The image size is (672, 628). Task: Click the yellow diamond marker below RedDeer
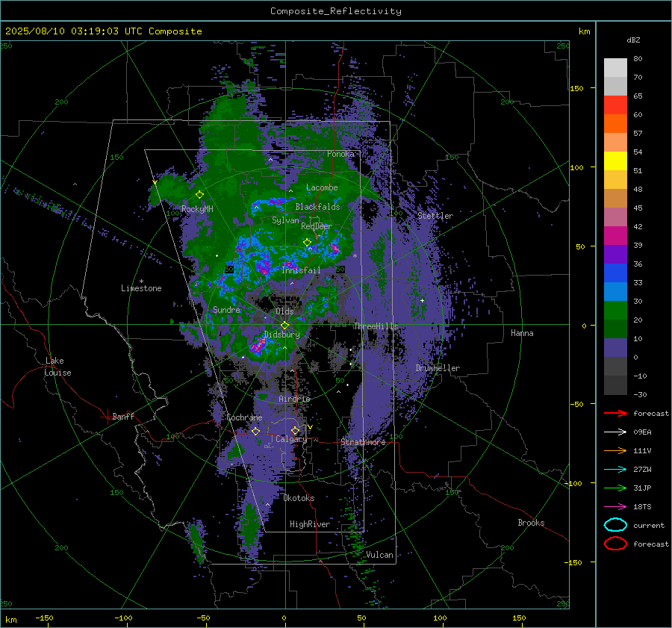(x=307, y=243)
